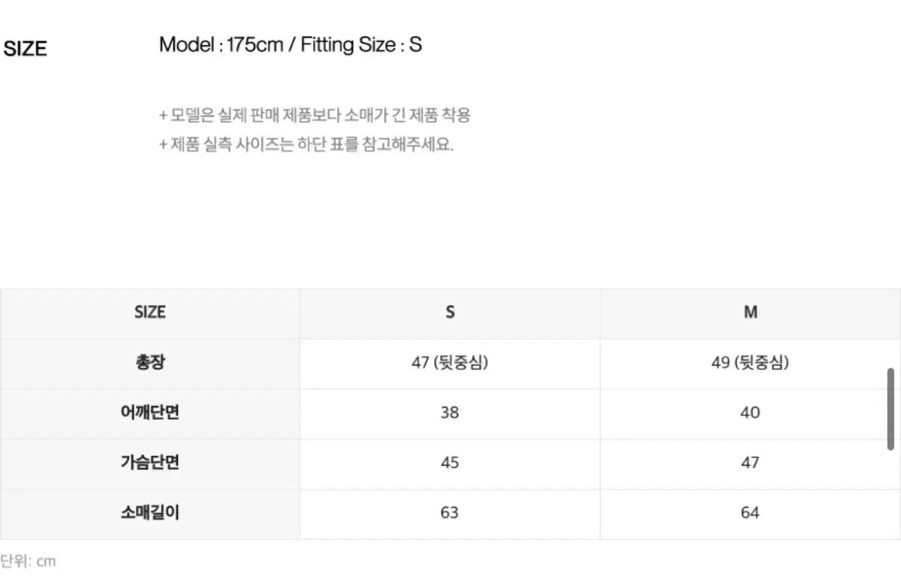Select the SIZE column header in table

point(150,312)
